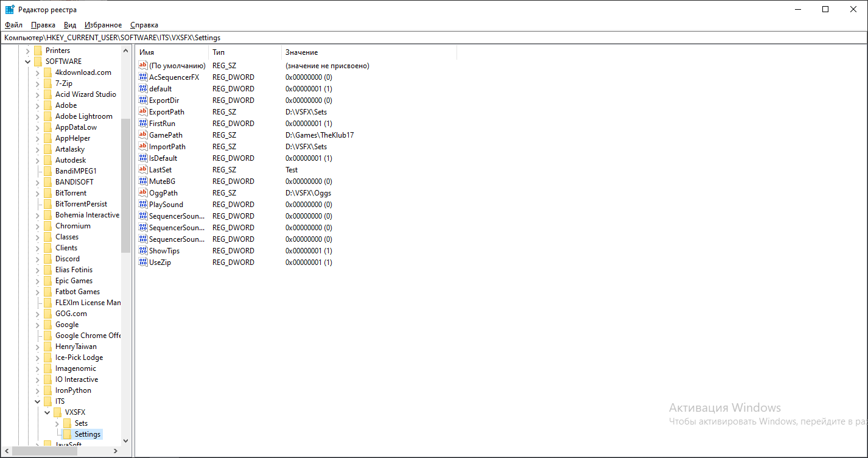Sort values by the Тип column header

coord(245,52)
